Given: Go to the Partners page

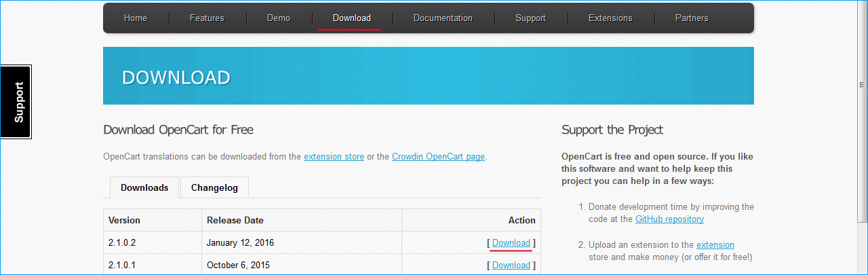Looking at the screenshot, I should (692, 18).
